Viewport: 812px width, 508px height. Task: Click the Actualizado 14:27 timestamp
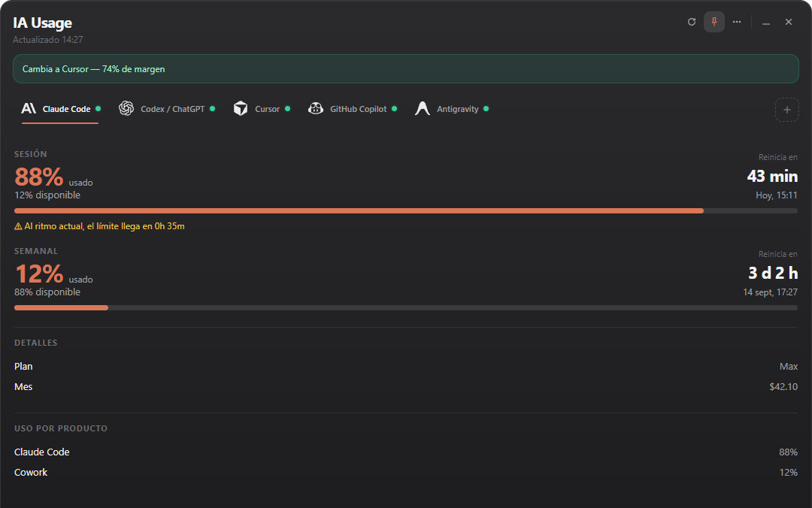(47, 40)
